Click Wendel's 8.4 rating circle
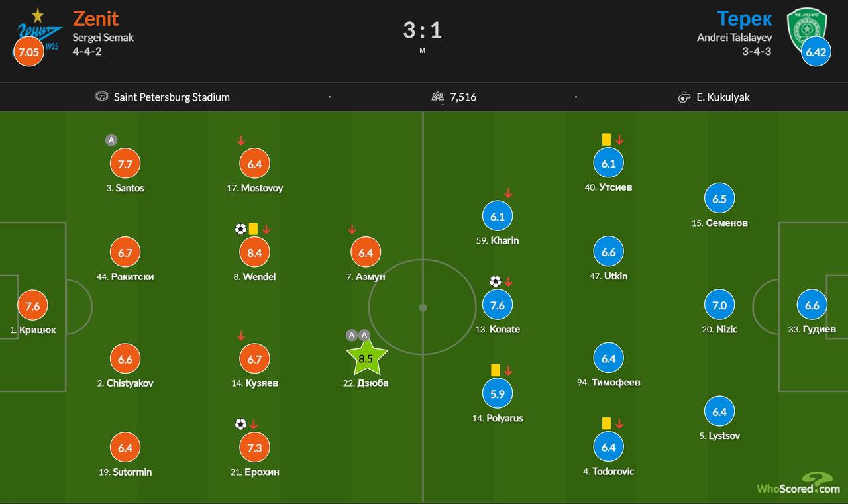 (x=254, y=252)
